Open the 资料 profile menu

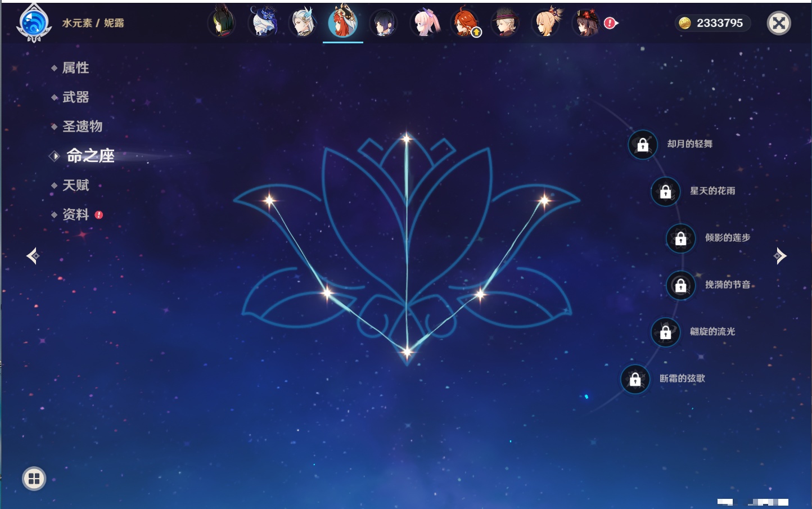point(75,214)
